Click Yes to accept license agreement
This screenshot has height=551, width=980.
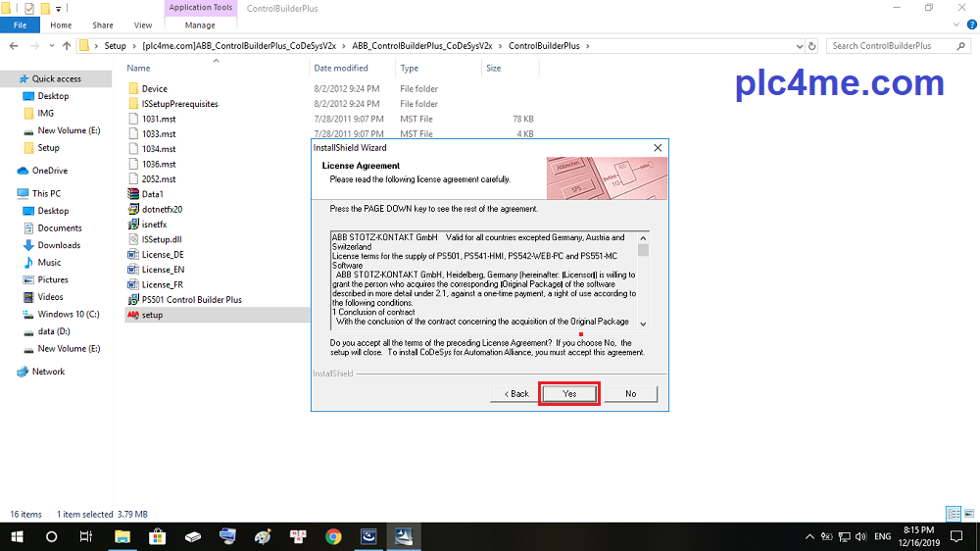(x=569, y=393)
